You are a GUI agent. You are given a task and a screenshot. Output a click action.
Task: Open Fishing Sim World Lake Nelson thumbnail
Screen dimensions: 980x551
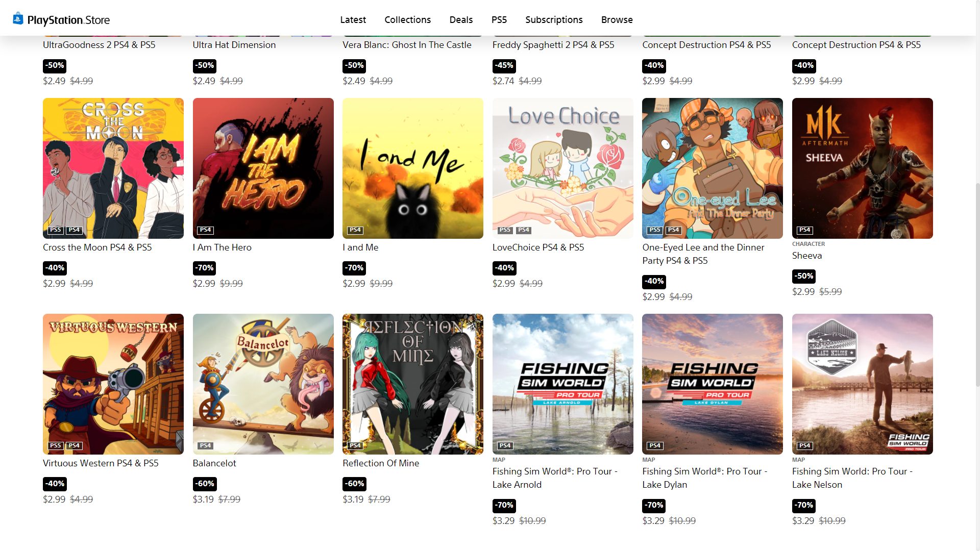click(862, 384)
